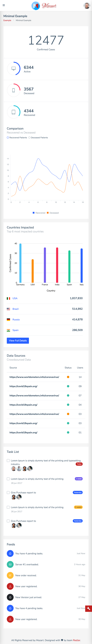The height and width of the screenshot is (644, 92).
Task: Check the first Give Purchase report checkbox
Action: pyautogui.click(x=8, y=493)
